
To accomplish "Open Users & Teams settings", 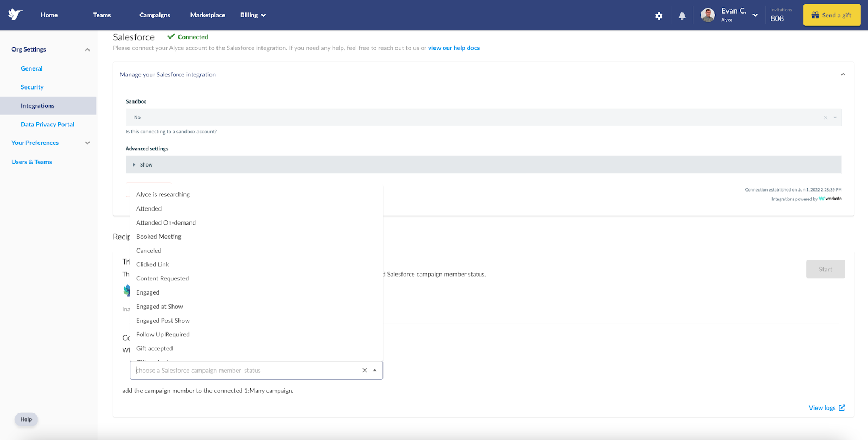I will coord(31,162).
